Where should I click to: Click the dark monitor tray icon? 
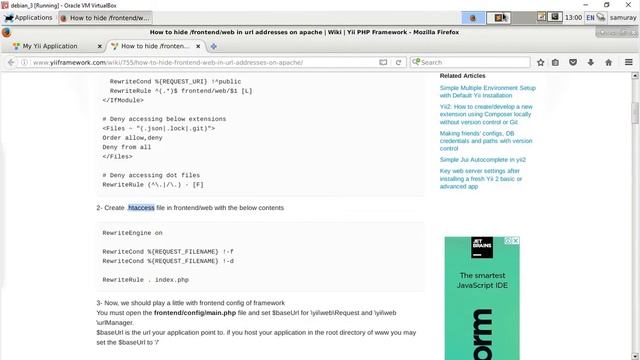click(555, 17)
